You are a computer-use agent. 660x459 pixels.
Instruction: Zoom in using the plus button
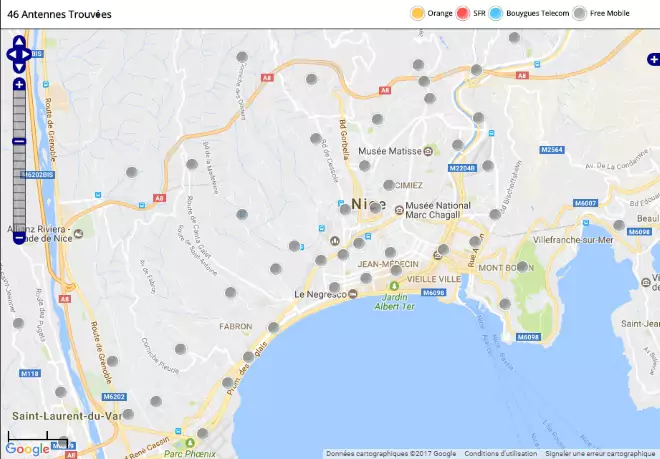(19, 84)
